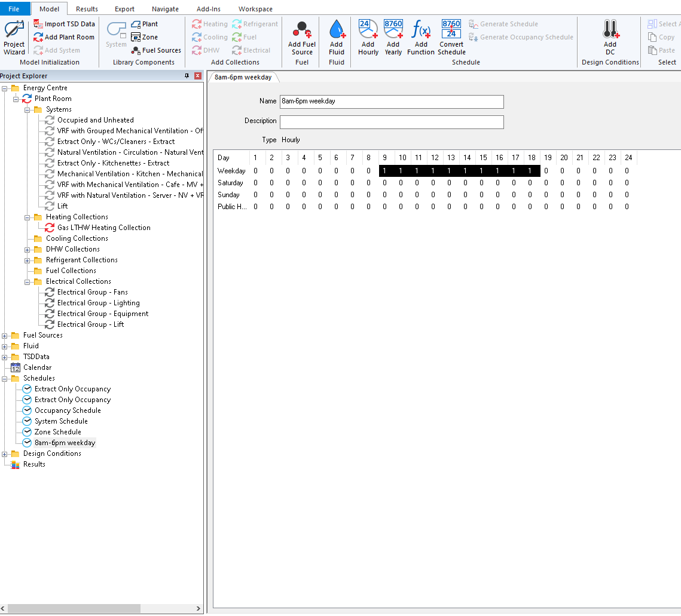Click the Project Explorer scroll left arrow

point(3,609)
